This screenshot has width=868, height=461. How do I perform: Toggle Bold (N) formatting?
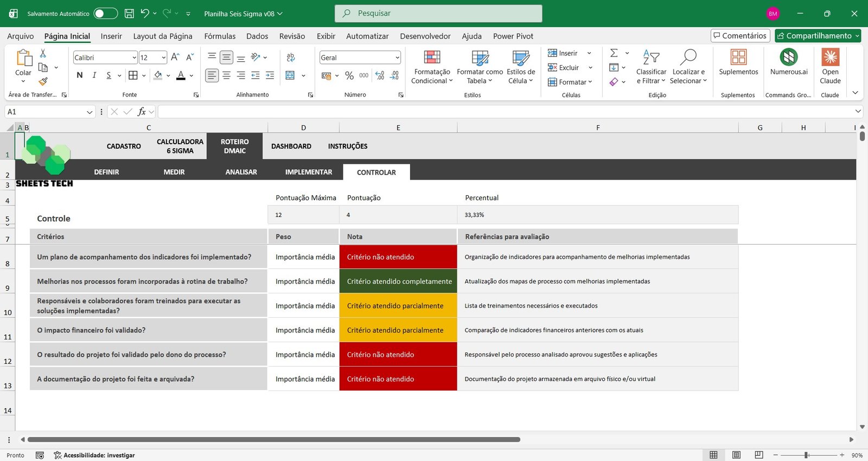[80, 75]
